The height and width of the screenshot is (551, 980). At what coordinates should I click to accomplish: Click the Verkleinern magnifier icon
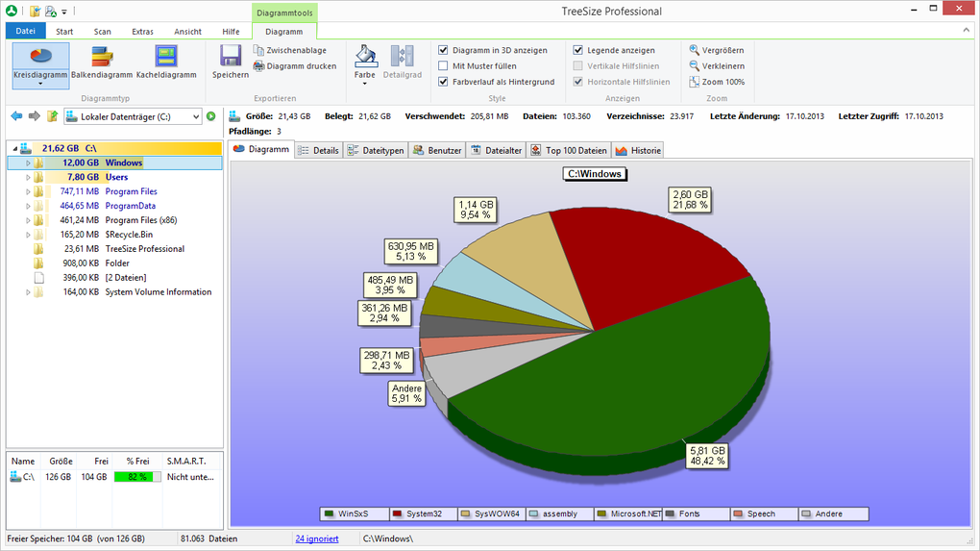pos(694,65)
